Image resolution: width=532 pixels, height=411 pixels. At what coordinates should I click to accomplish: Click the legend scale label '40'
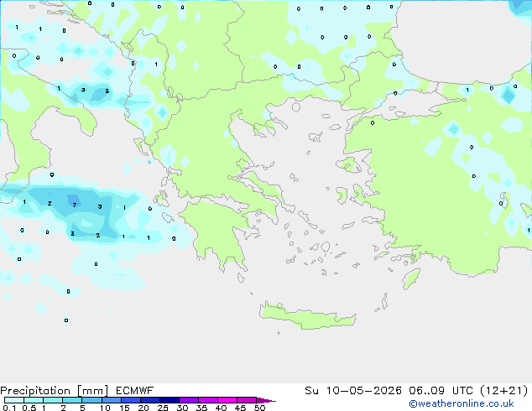[221, 408]
